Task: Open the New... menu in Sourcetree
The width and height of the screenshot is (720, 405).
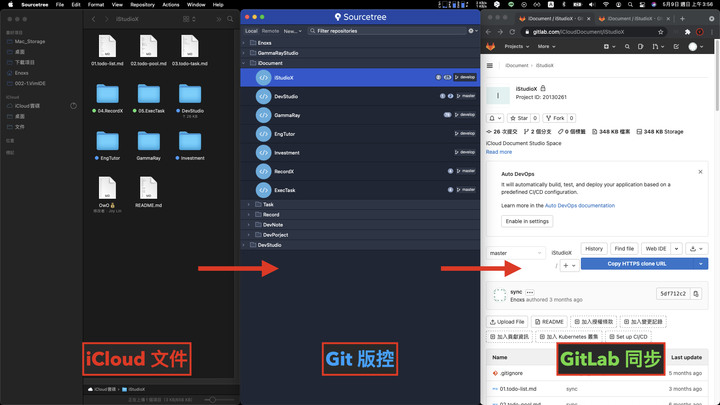Action: coord(292,31)
